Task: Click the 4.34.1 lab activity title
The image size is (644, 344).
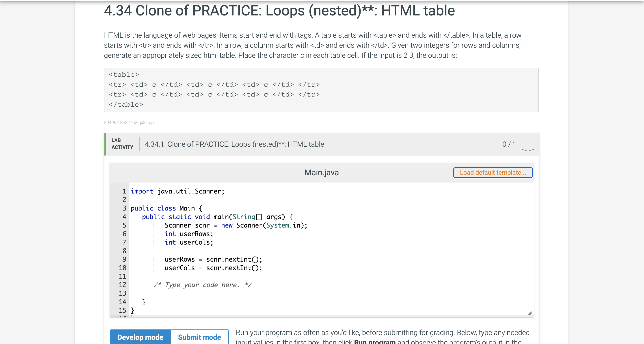Action: 234,144
